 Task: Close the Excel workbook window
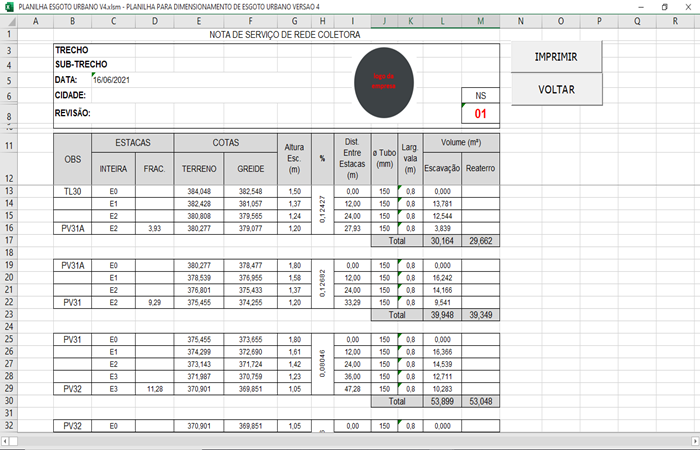(x=689, y=6)
